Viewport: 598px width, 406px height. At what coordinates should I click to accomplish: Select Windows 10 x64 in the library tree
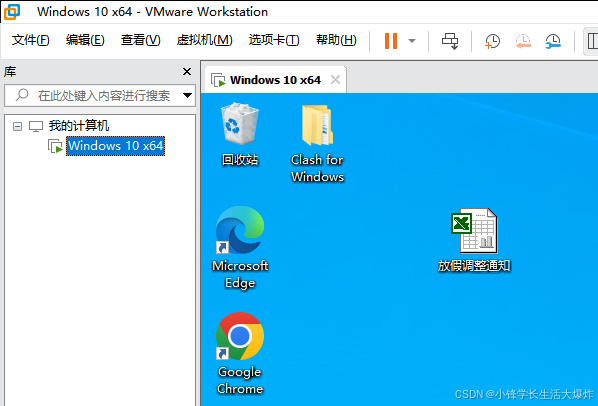pos(116,146)
